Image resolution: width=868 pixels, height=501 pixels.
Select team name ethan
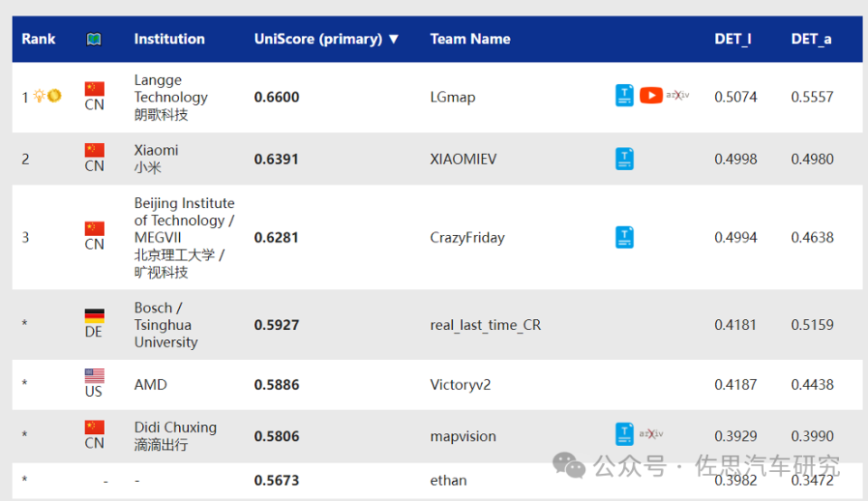point(448,480)
